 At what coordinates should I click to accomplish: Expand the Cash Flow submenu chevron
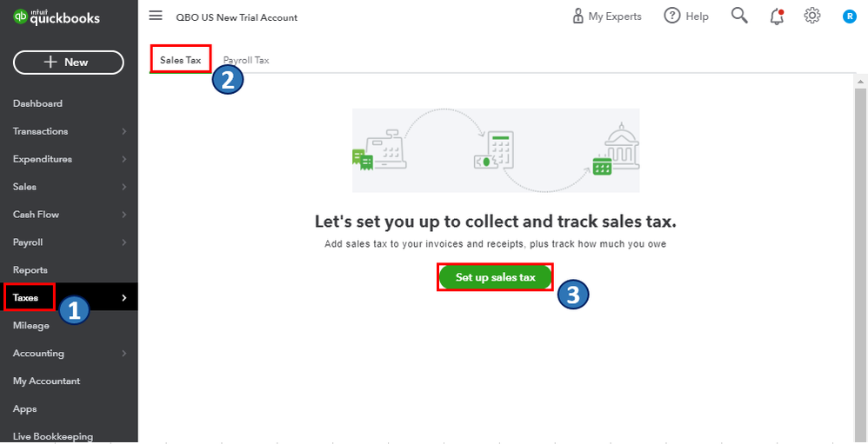pyautogui.click(x=124, y=215)
